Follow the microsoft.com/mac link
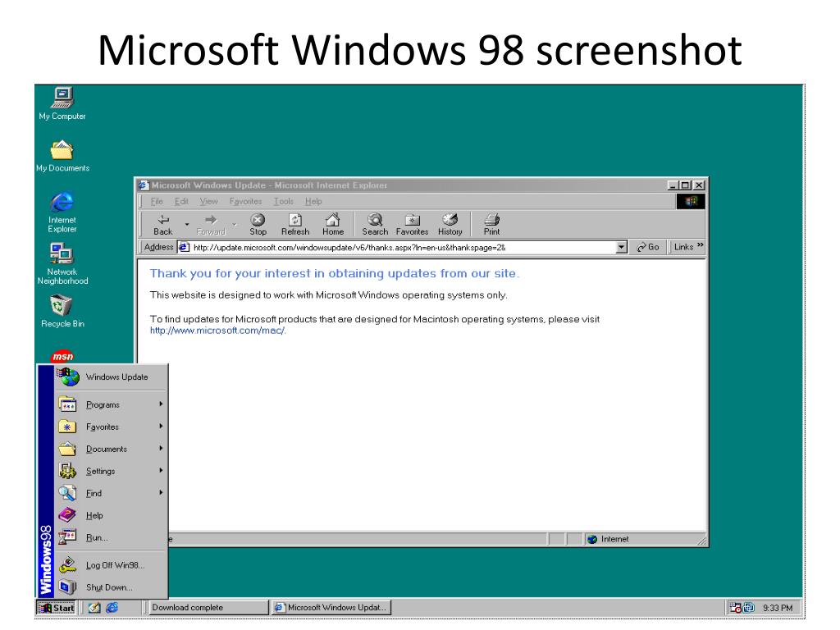Image resolution: width=840 pixels, height=630 pixels. (217, 331)
